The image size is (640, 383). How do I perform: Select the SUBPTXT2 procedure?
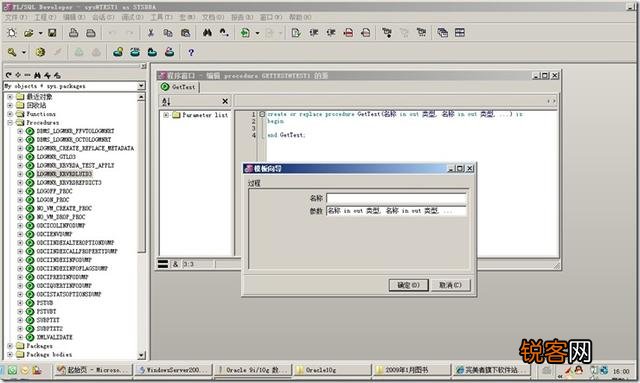(x=50, y=329)
